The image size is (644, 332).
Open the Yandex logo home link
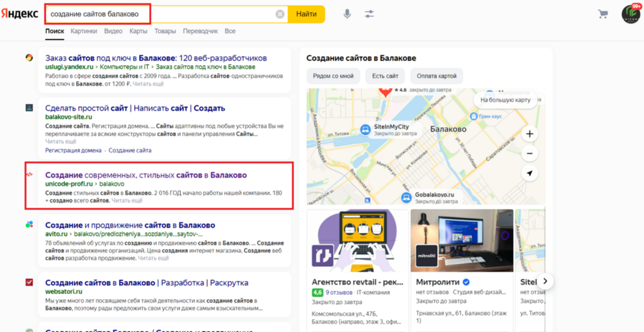[x=20, y=14]
